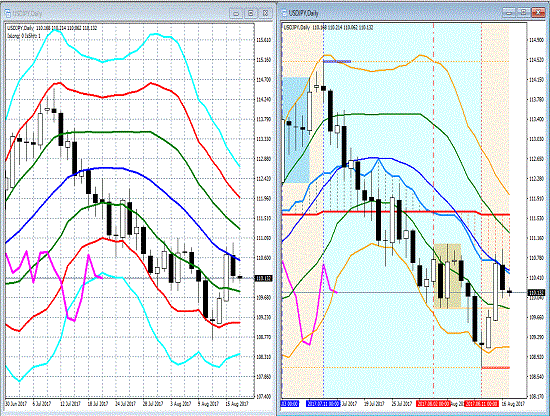Maximize the right USDJPY,Daily chart window
This screenshot has height=416, width=550.
click(523, 13)
